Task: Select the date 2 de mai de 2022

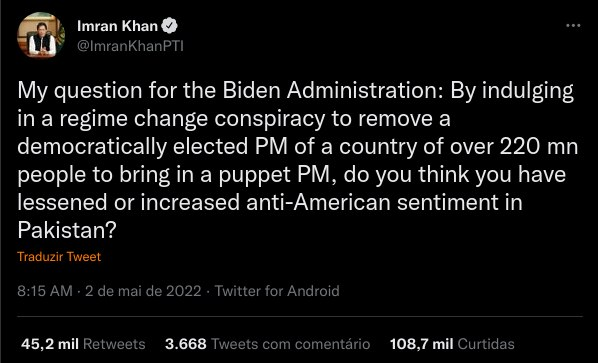Action: (143, 291)
